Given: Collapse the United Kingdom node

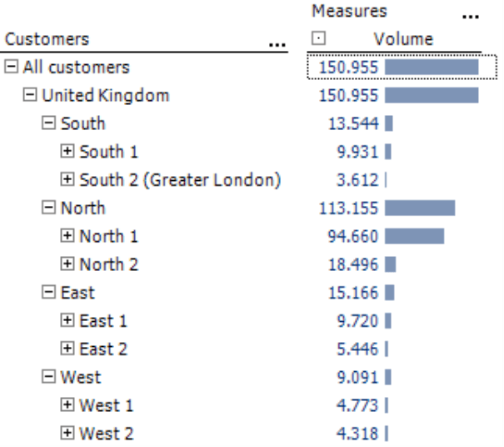Looking at the screenshot, I should [x=30, y=95].
